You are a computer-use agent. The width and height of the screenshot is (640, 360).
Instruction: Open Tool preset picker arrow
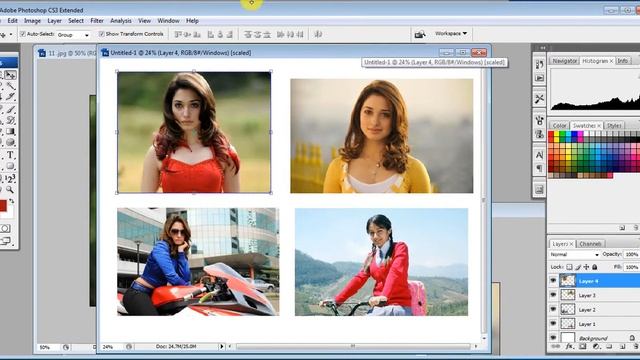(11, 35)
